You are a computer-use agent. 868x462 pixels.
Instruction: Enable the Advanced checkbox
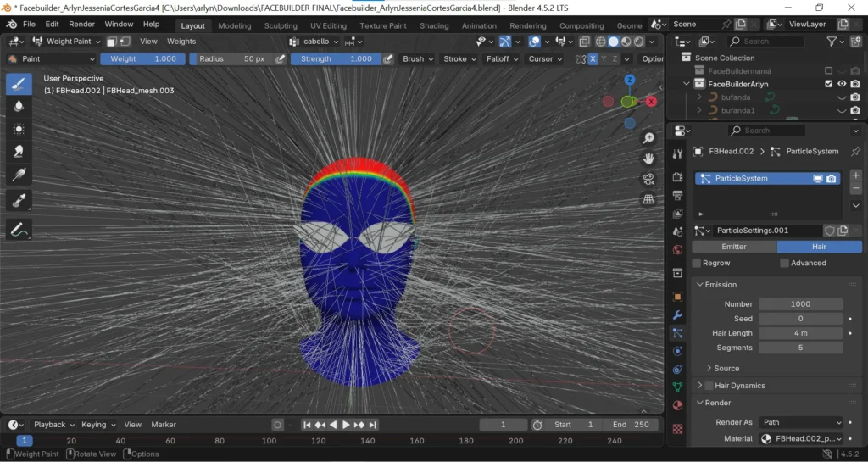click(x=785, y=263)
